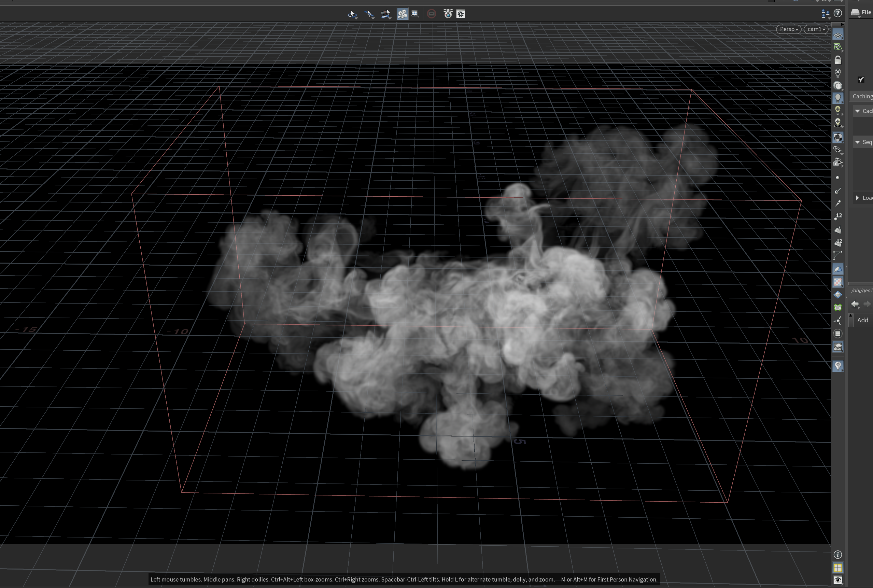Screen dimensions: 873x588
Task: Click the viewport navigation hint text
Action: pyautogui.click(x=404, y=579)
